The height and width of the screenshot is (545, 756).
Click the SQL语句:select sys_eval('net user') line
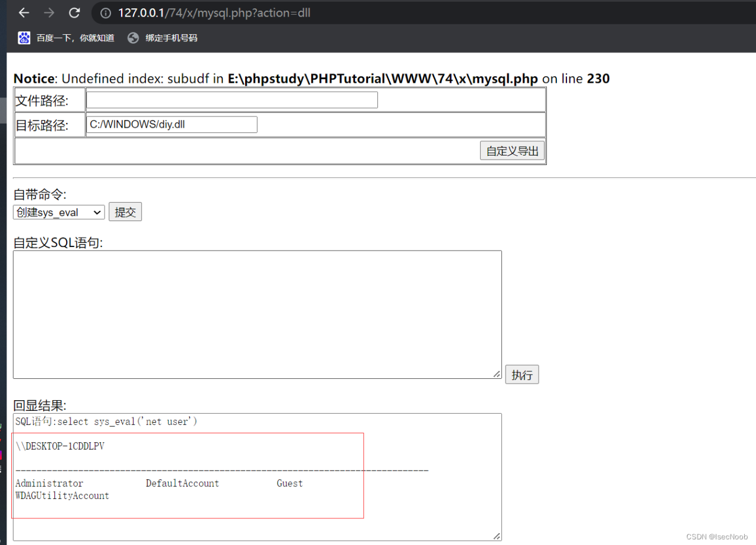point(106,422)
